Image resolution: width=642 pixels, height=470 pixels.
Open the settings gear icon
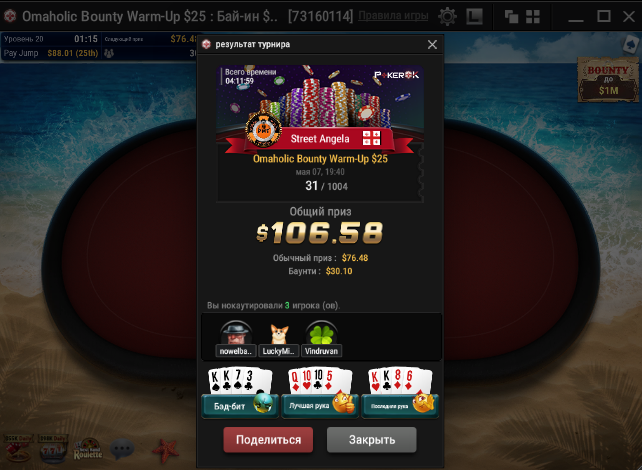pos(447,17)
